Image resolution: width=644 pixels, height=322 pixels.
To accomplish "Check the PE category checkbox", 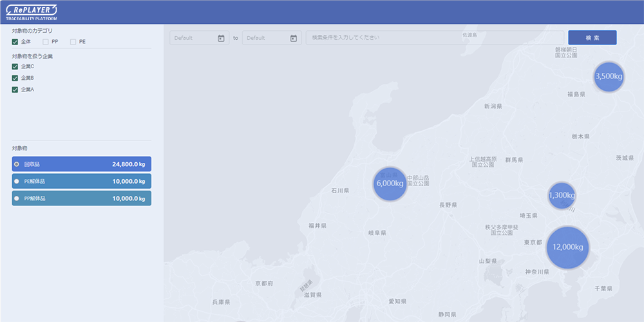I will pyautogui.click(x=73, y=42).
